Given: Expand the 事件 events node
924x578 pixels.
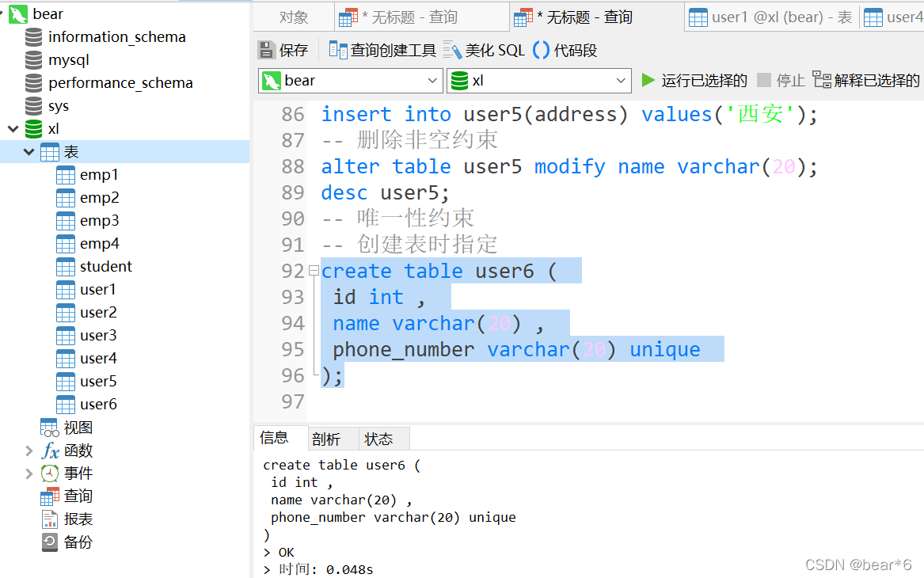Looking at the screenshot, I should point(29,473).
